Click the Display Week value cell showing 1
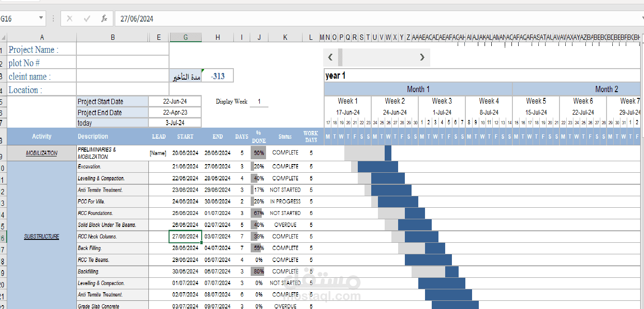This screenshot has width=644, height=309. point(259,101)
